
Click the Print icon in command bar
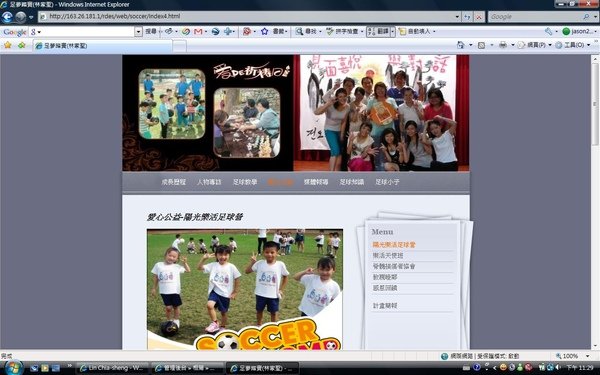[x=503, y=45]
